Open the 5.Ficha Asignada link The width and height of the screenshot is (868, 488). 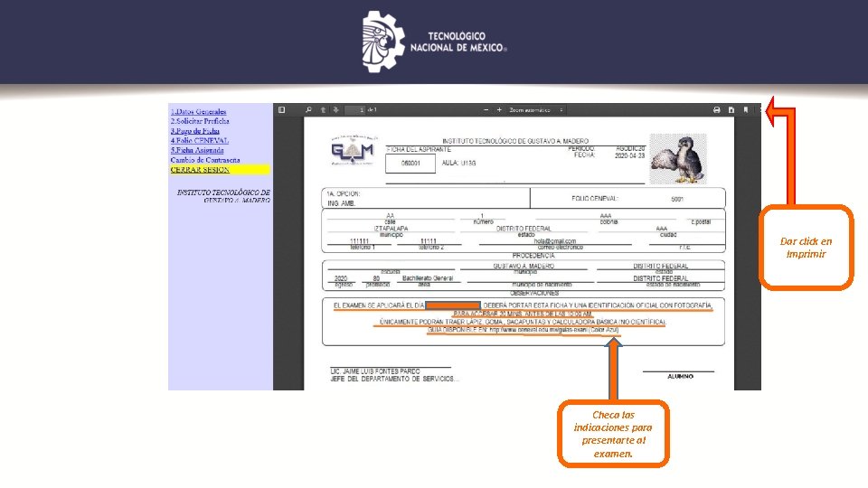[x=197, y=151]
